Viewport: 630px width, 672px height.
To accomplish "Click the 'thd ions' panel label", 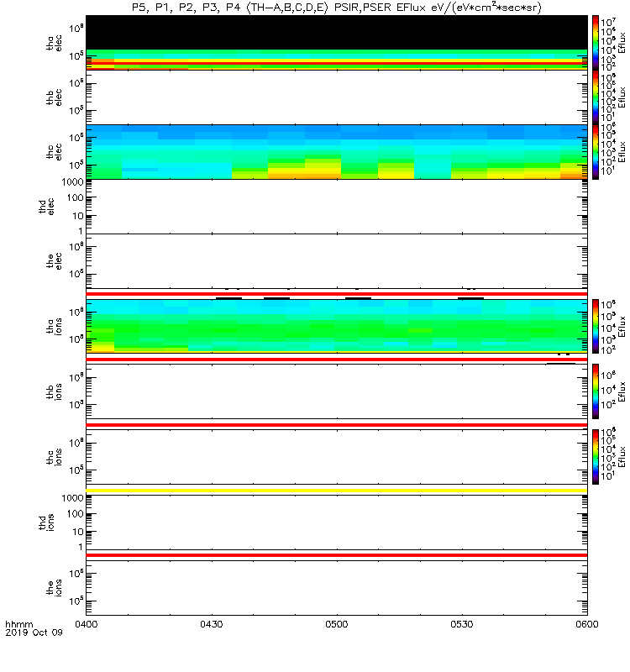I will pos(46,522).
